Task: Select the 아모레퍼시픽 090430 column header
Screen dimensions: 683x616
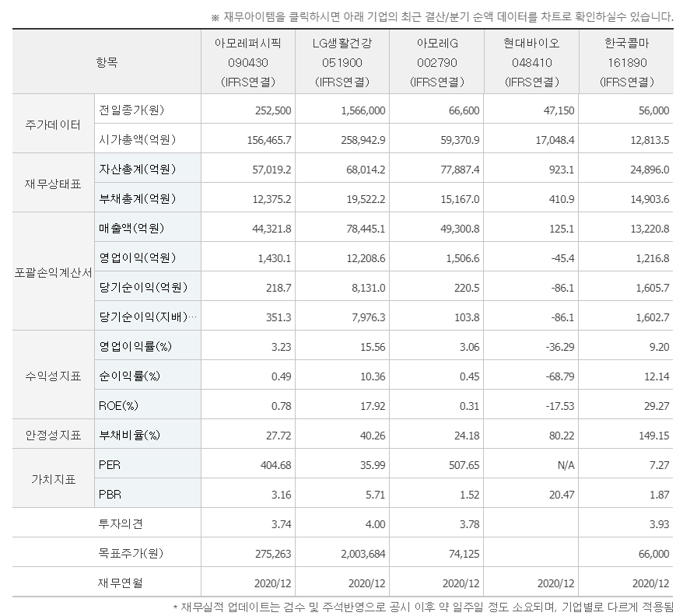Action: 248,62
